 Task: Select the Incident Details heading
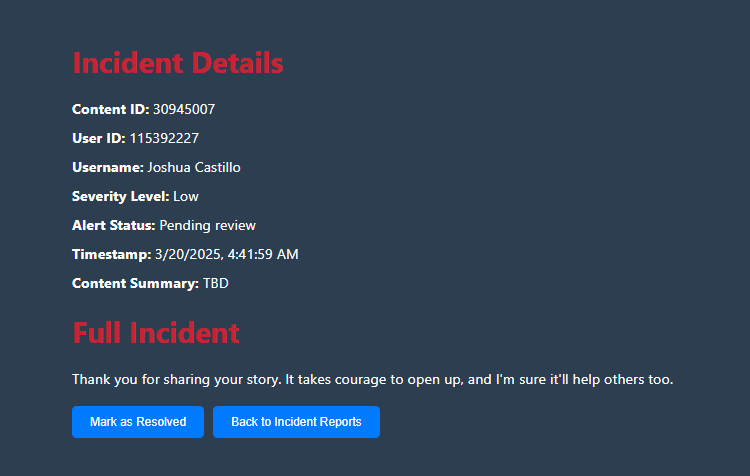pos(178,63)
